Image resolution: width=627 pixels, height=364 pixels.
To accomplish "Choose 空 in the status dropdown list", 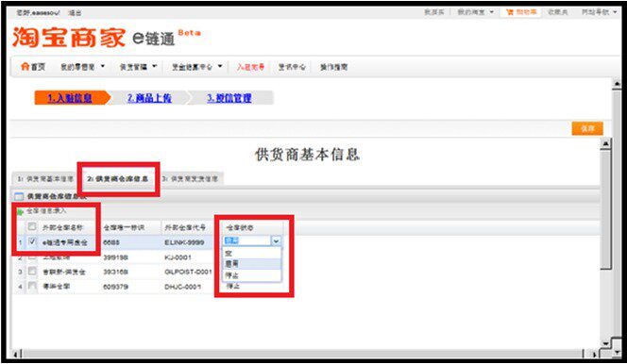I will pos(251,253).
